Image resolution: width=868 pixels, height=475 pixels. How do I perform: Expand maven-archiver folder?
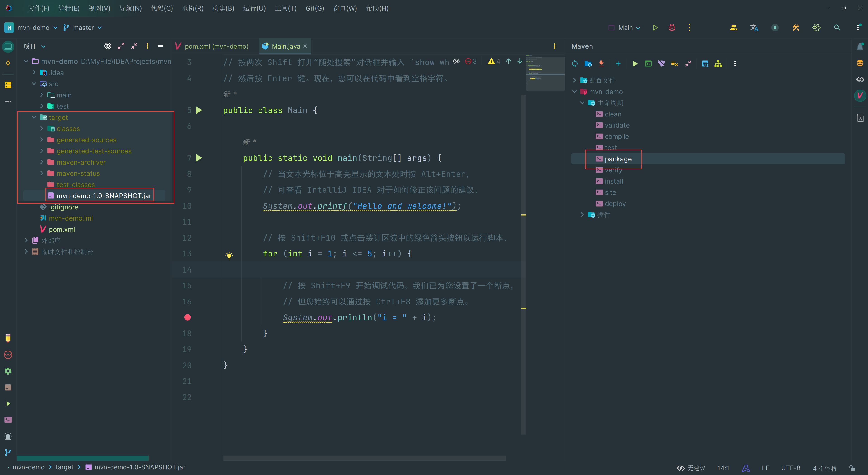click(x=42, y=162)
